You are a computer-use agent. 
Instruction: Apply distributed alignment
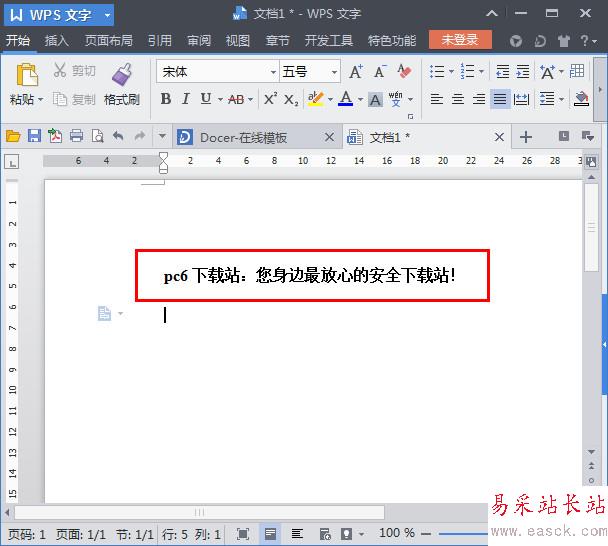tap(521, 99)
